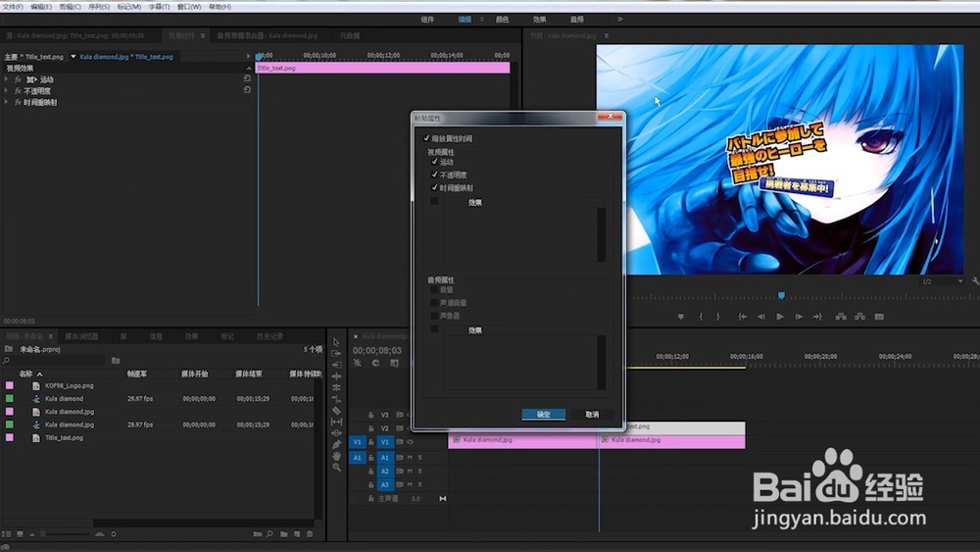Click 取消 to cancel the dialog

coord(592,415)
